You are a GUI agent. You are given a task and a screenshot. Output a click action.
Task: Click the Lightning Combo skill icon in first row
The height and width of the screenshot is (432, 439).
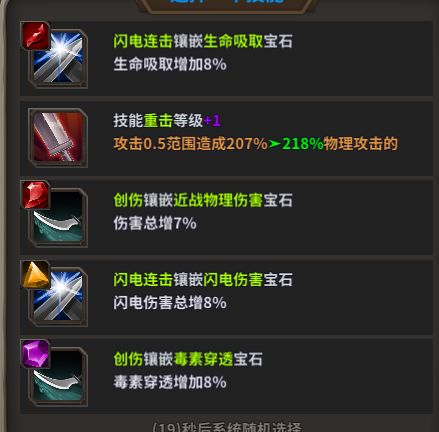coord(58,59)
